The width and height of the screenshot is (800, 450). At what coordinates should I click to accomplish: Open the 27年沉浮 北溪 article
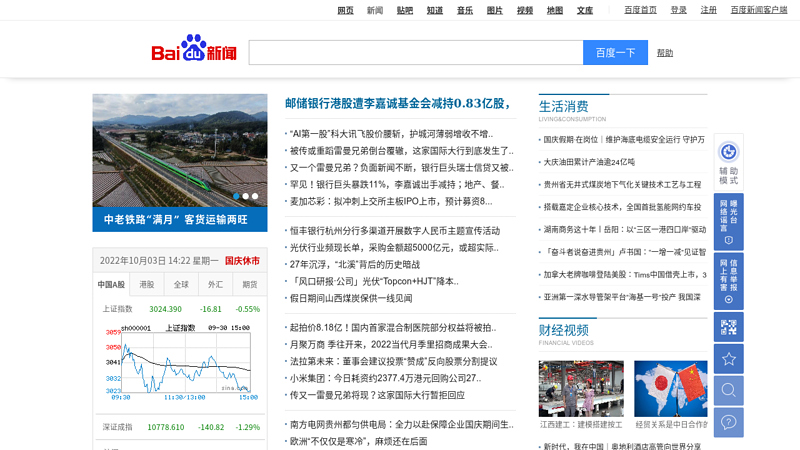pyautogui.click(x=355, y=264)
